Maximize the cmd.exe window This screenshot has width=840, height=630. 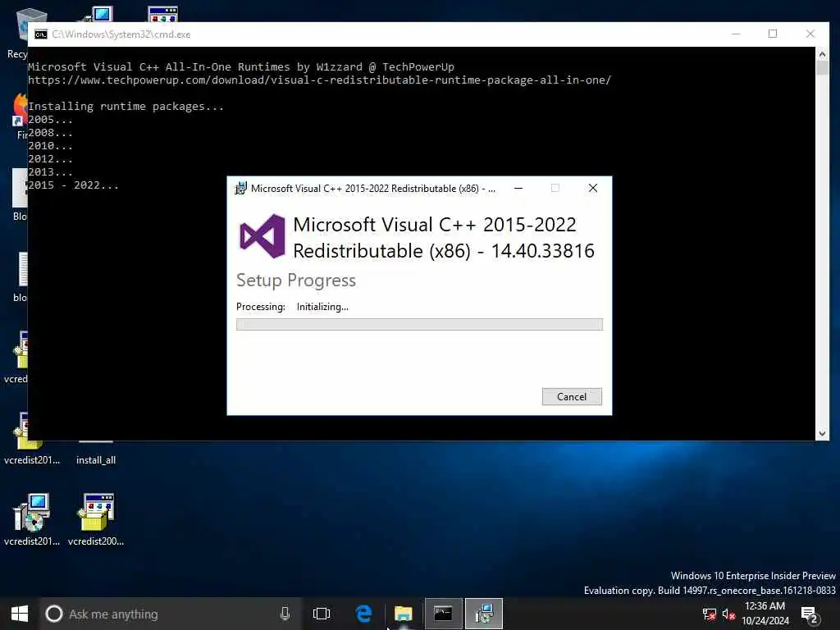(773, 34)
